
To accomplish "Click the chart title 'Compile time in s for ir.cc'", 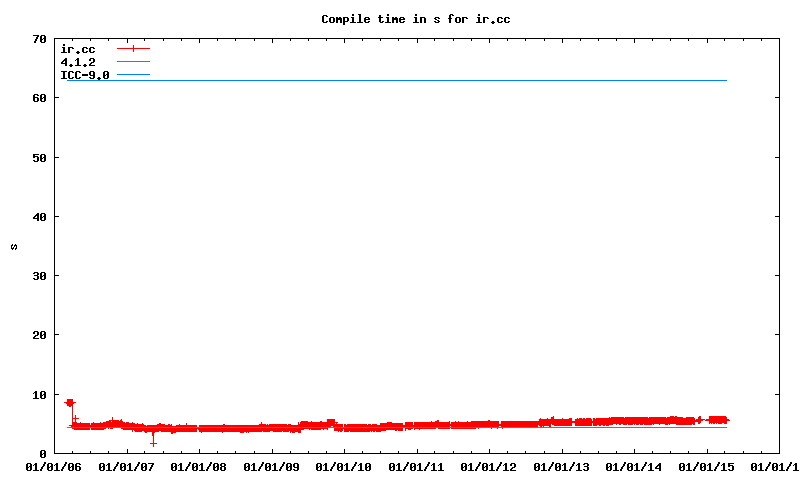I will [399, 19].
